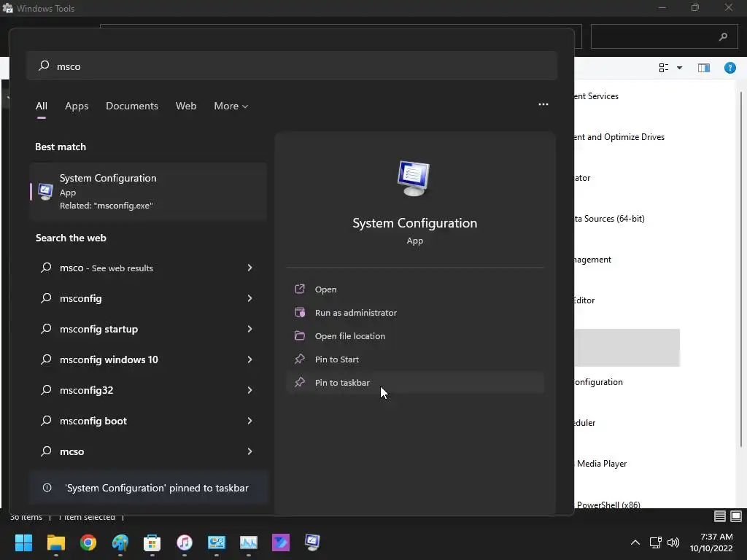The image size is (747, 560).
Task: Select the 'msco - See web results' suggestion
Action: click(x=148, y=268)
